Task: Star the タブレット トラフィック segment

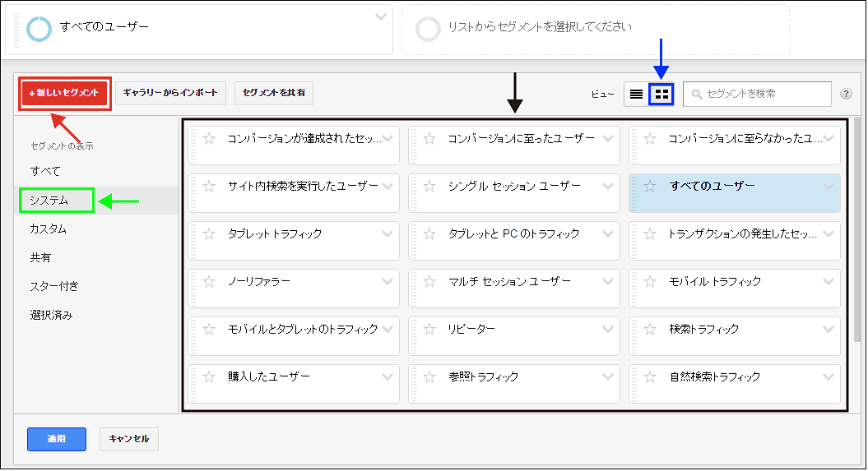Action: click(x=209, y=234)
